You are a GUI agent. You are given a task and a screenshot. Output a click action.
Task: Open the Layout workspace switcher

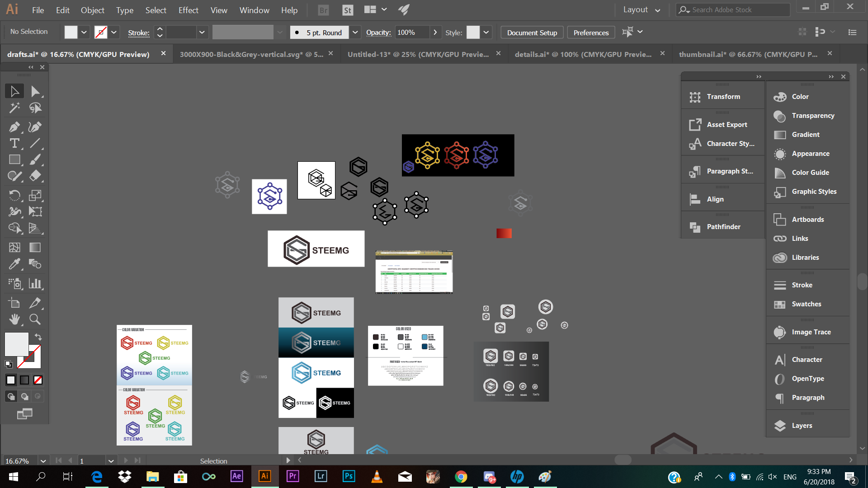point(642,10)
